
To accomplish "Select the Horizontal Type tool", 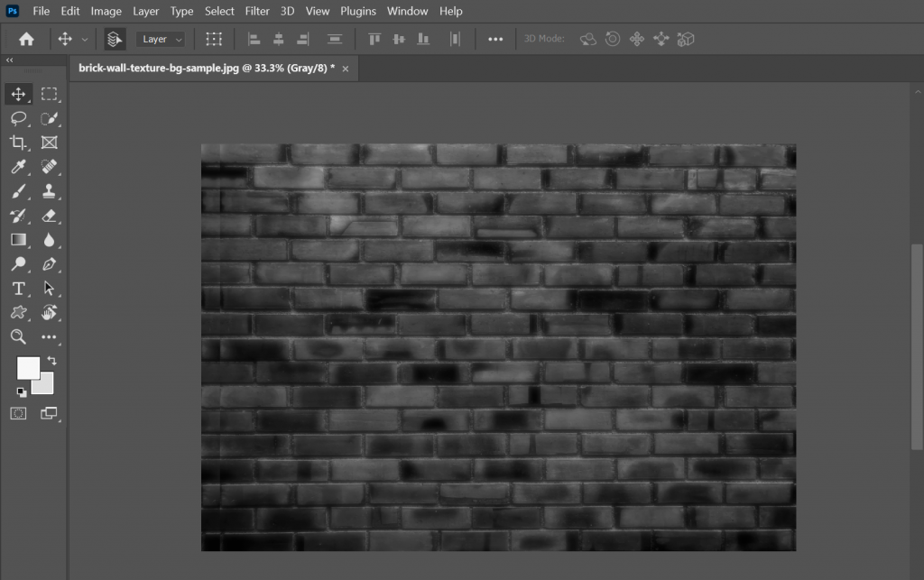I will coord(18,289).
